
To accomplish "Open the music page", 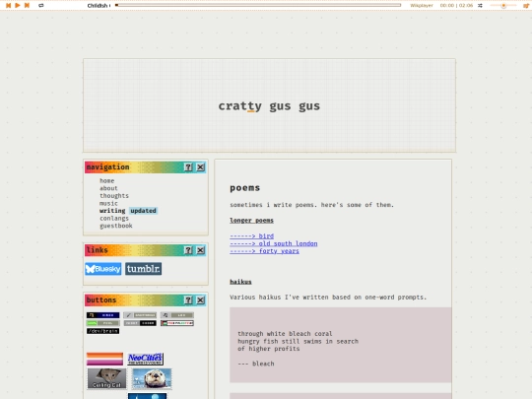I will [x=108, y=203].
